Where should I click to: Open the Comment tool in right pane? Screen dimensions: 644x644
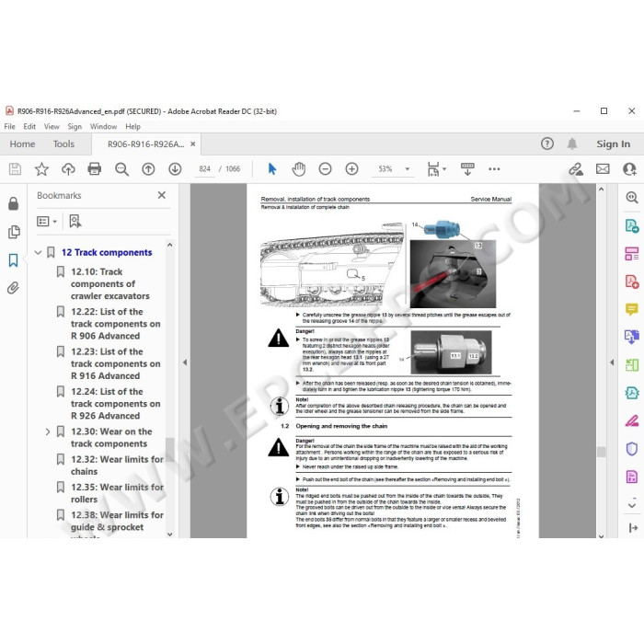tap(632, 309)
